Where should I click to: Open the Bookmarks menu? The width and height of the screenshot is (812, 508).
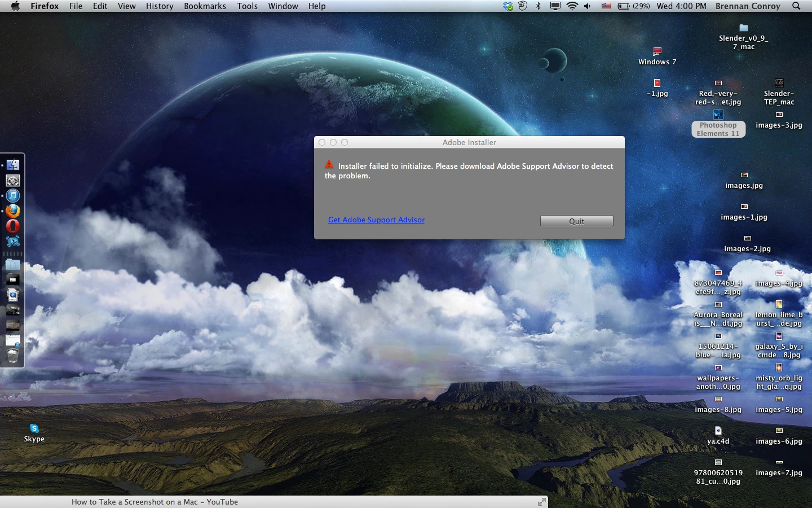[205, 6]
